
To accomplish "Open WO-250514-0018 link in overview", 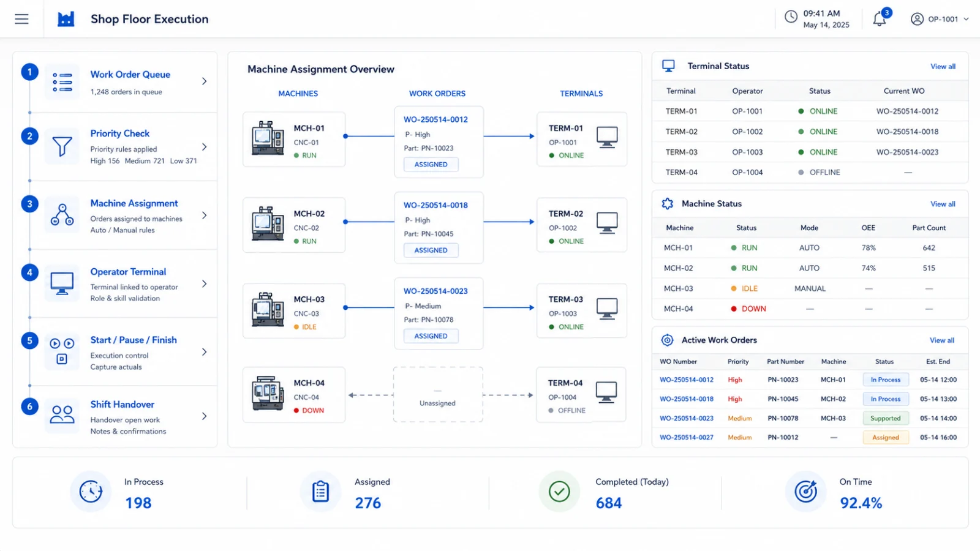I will [435, 205].
